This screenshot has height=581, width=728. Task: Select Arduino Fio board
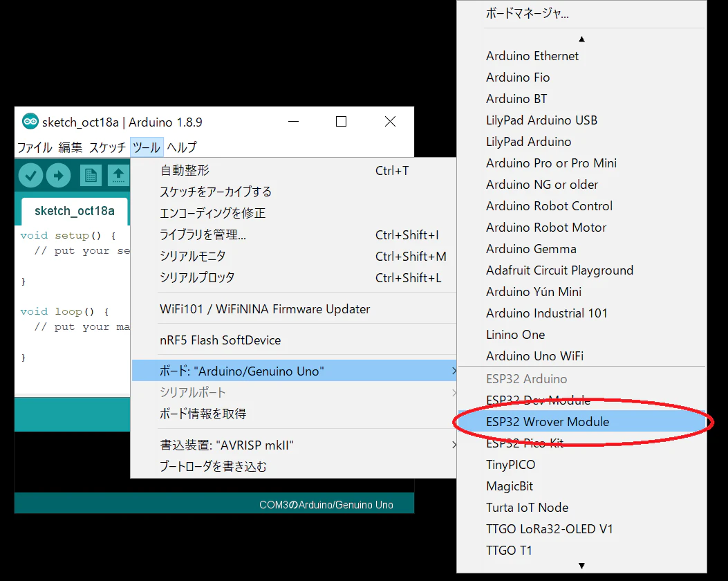581,77
